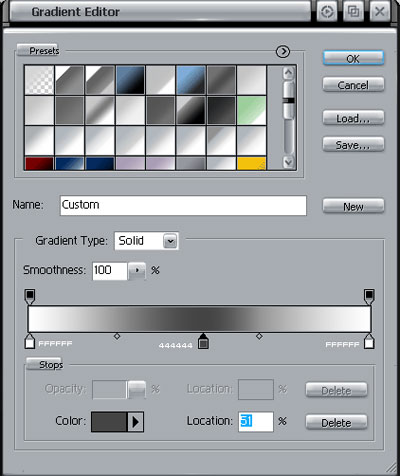Select the left FFFFFF white color stop

click(x=30, y=341)
